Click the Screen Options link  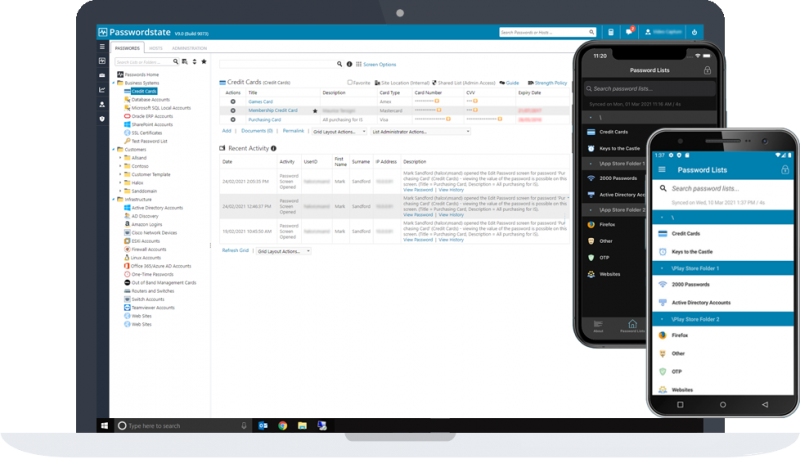pos(380,64)
